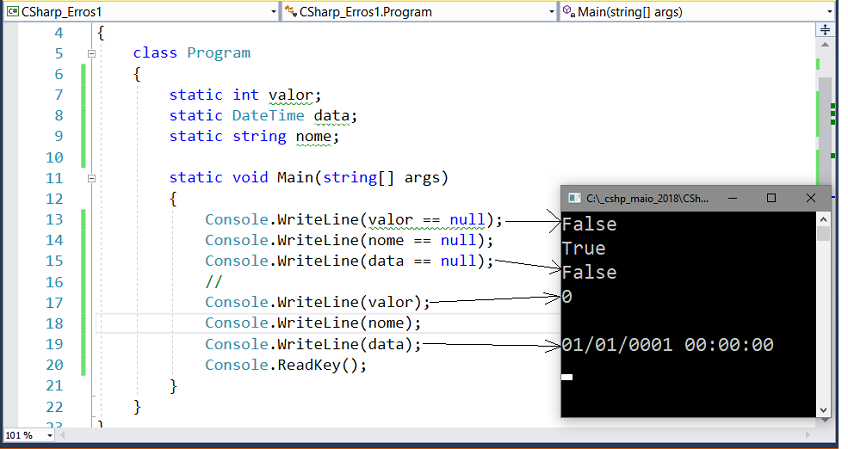Click the console scrollbar up arrow
Image resolution: width=848 pixels, height=449 pixels.
(x=823, y=219)
